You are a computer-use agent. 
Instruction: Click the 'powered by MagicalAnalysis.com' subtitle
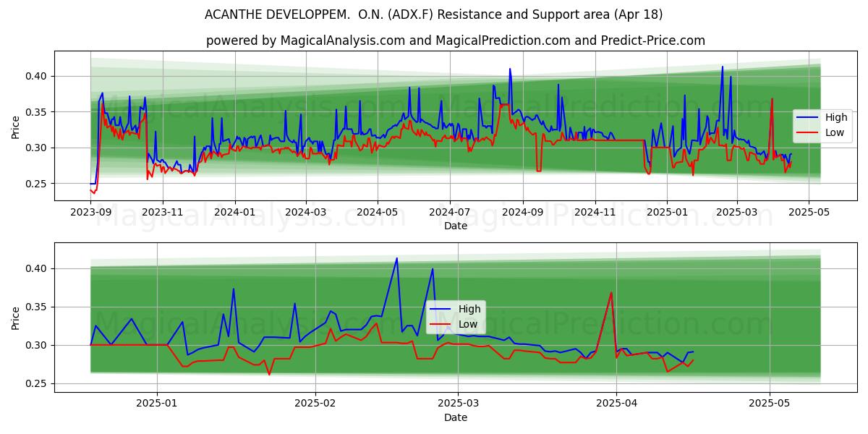456,41
